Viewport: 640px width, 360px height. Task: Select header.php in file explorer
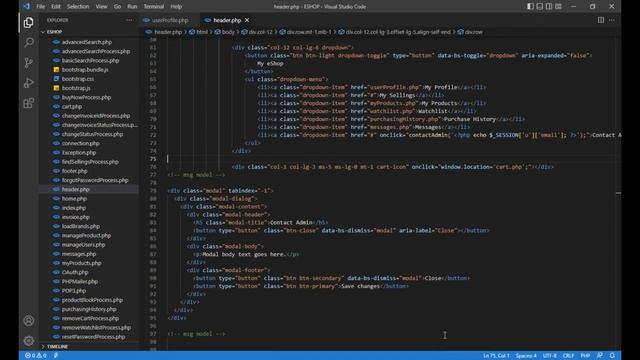click(76, 189)
